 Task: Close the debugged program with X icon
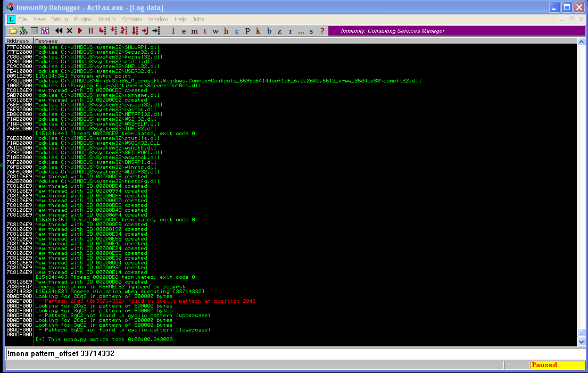[69, 31]
